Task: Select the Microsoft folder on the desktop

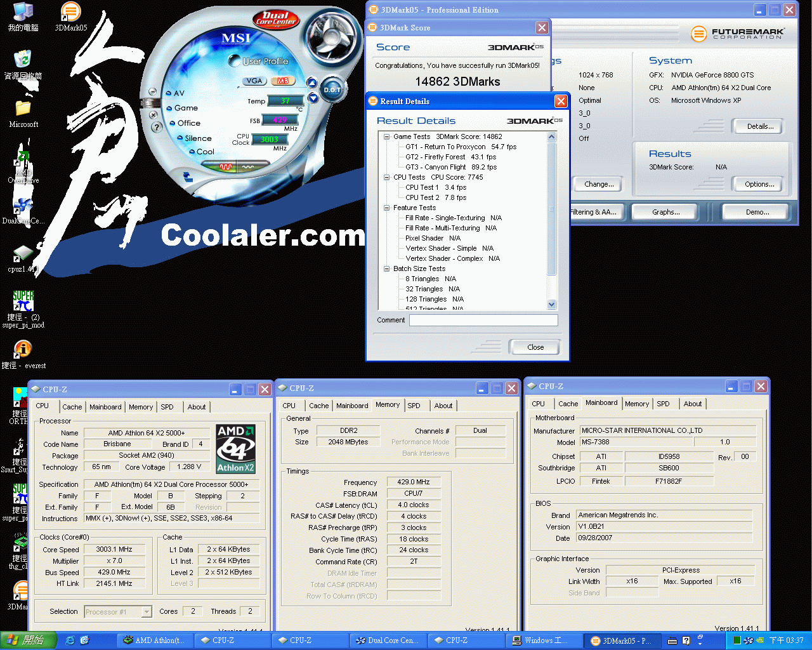Action: 23,113
